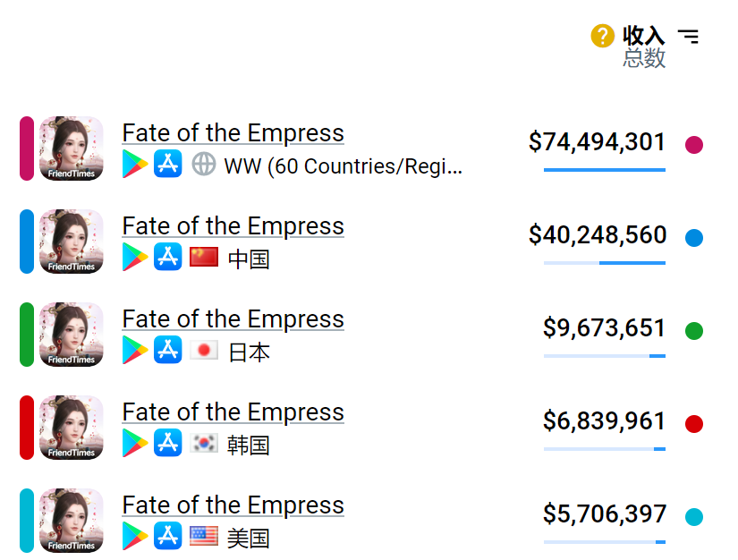Open Fate of the Empress WW link

click(x=233, y=133)
